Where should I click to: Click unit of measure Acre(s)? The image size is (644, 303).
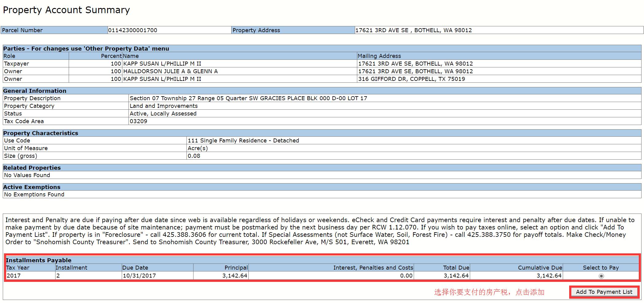point(198,148)
